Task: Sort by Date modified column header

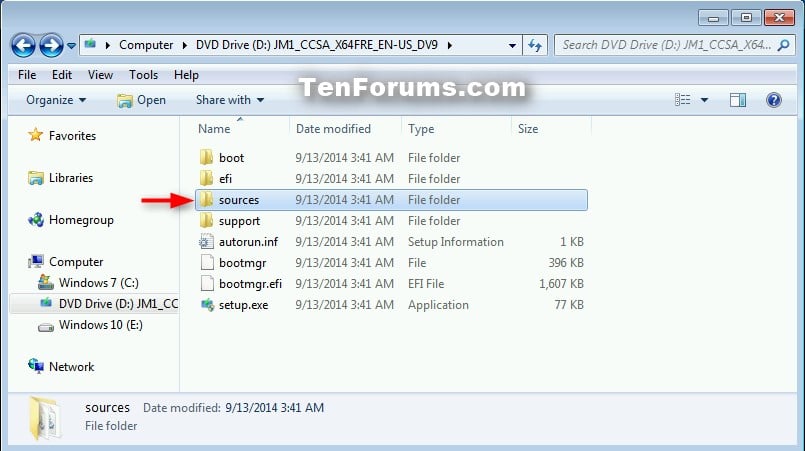Action: pyautogui.click(x=333, y=129)
